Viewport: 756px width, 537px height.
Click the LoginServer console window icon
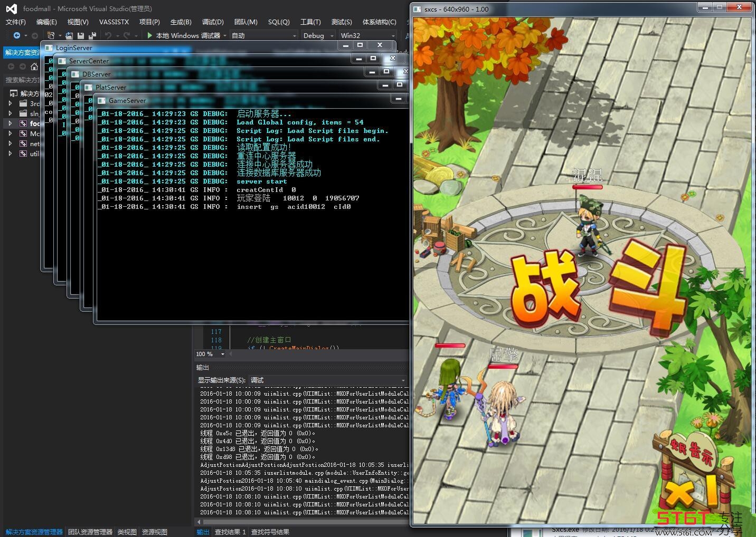49,47
